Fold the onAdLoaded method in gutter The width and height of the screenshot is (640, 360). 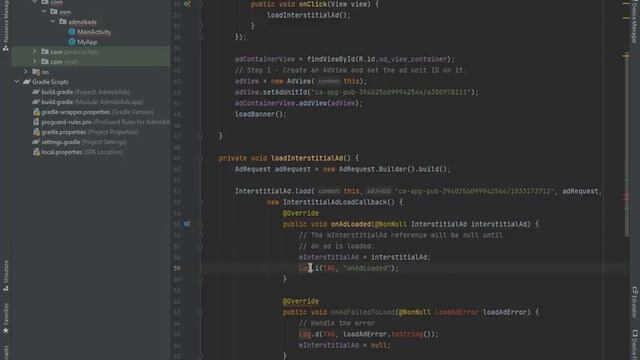[x=200, y=224]
